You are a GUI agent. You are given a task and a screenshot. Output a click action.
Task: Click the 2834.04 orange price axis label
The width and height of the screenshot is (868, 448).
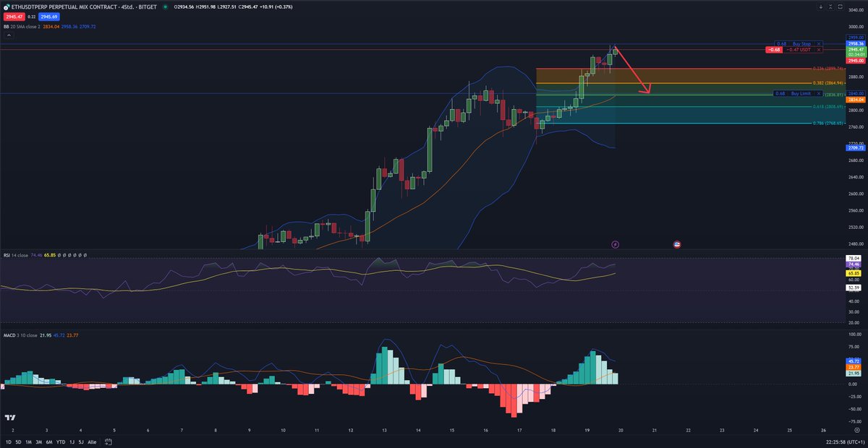[x=855, y=99]
